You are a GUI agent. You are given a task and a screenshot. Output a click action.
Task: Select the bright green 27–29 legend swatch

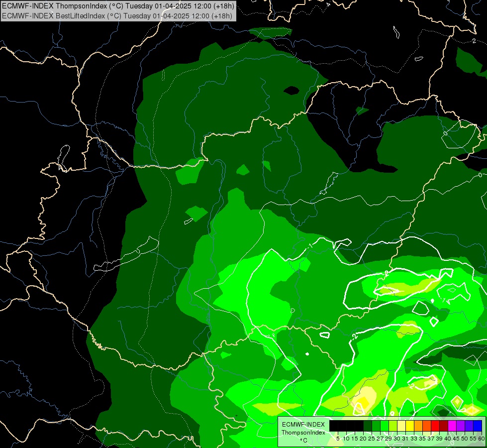click(385, 426)
